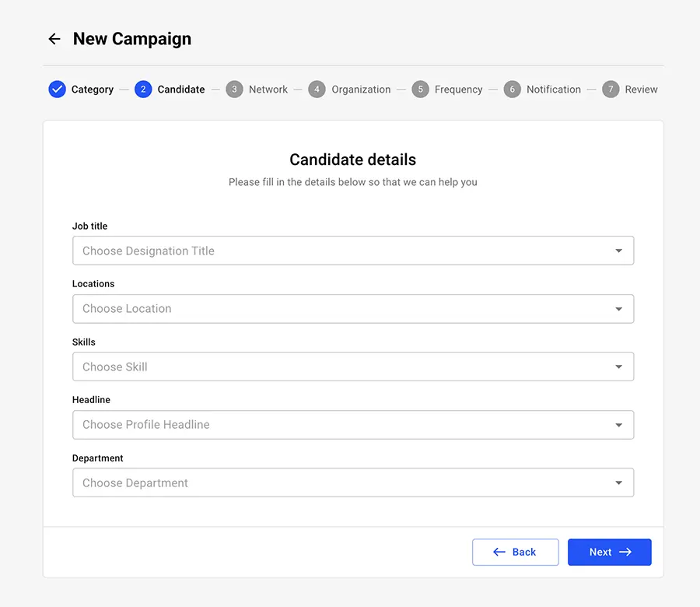The height and width of the screenshot is (607, 700).
Task: Click the back arrow beside New Campaign
Action: (x=54, y=39)
